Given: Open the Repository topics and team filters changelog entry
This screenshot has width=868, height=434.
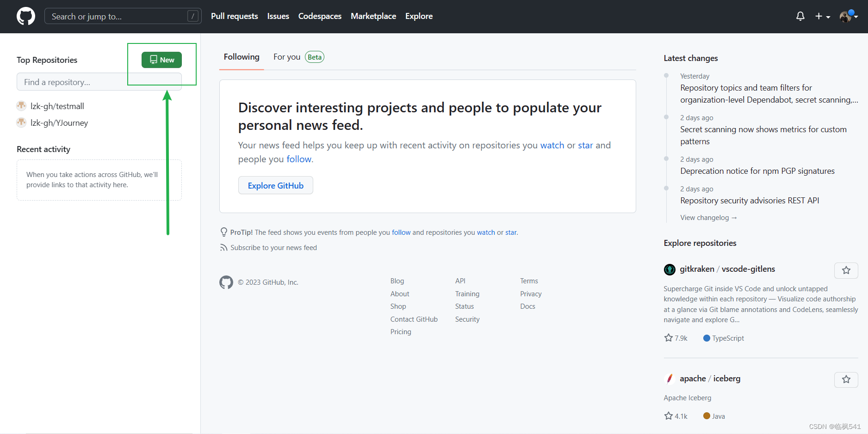Looking at the screenshot, I should point(769,94).
